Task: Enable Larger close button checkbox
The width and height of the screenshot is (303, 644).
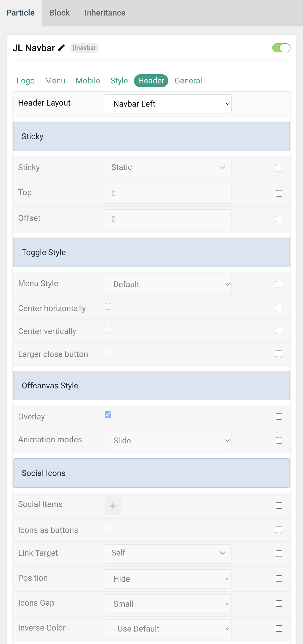Action: [x=108, y=352]
